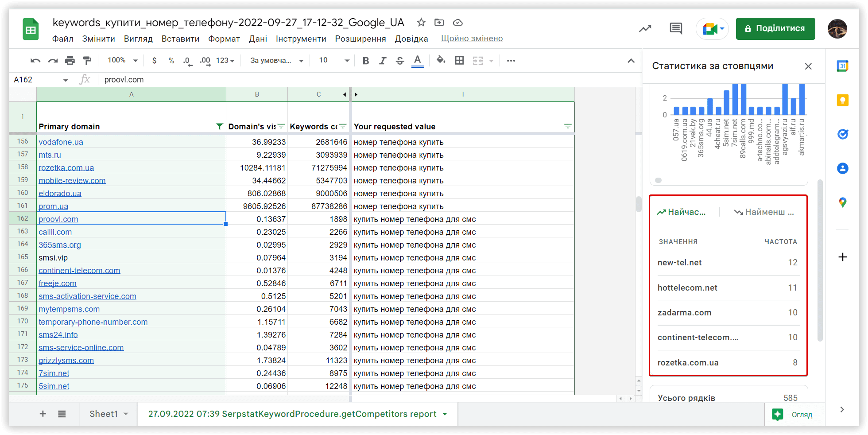Format as percent
The image size is (868, 435).
click(171, 61)
